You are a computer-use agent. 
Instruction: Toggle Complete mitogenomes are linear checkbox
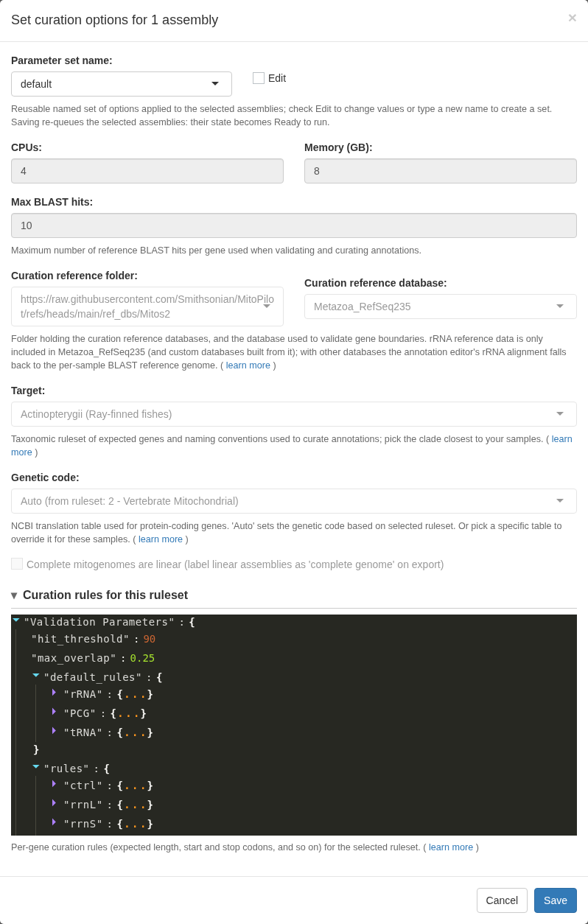17,564
